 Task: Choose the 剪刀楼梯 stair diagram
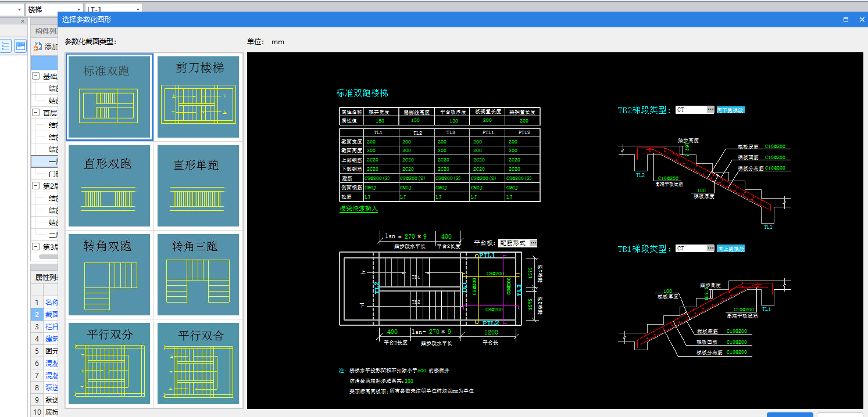(x=199, y=97)
